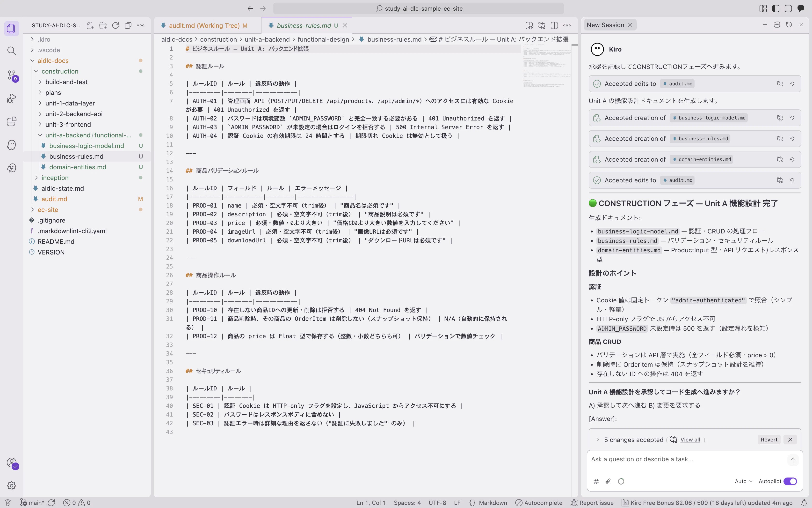Undo business-logic-model.md creation
The height and width of the screenshot is (508, 812).
click(x=792, y=118)
